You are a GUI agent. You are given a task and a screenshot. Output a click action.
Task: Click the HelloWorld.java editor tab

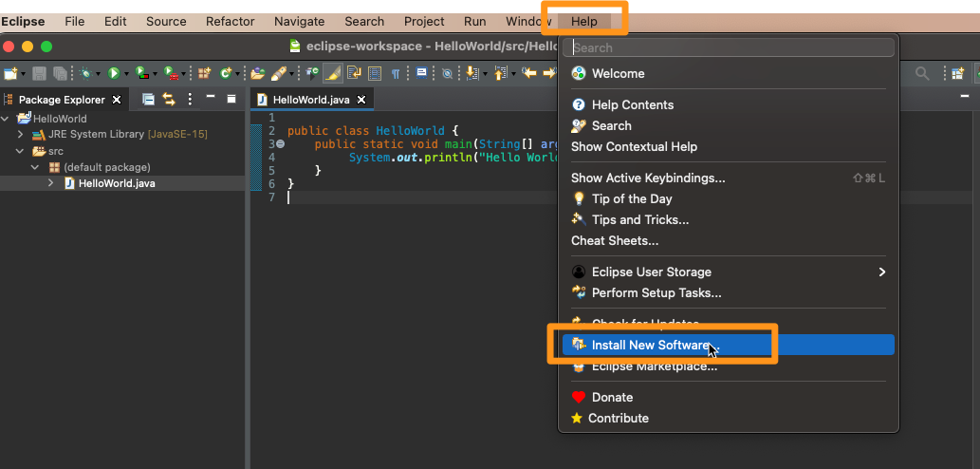point(311,100)
